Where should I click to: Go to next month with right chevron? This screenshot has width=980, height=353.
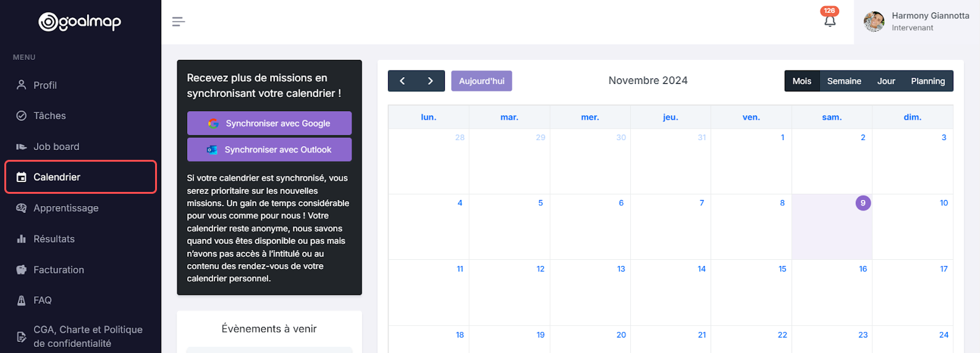[x=431, y=81]
